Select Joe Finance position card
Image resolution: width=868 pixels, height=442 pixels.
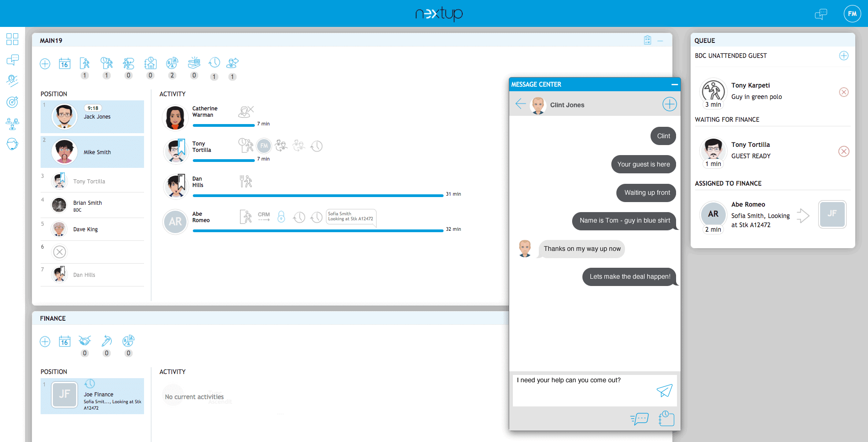point(92,396)
